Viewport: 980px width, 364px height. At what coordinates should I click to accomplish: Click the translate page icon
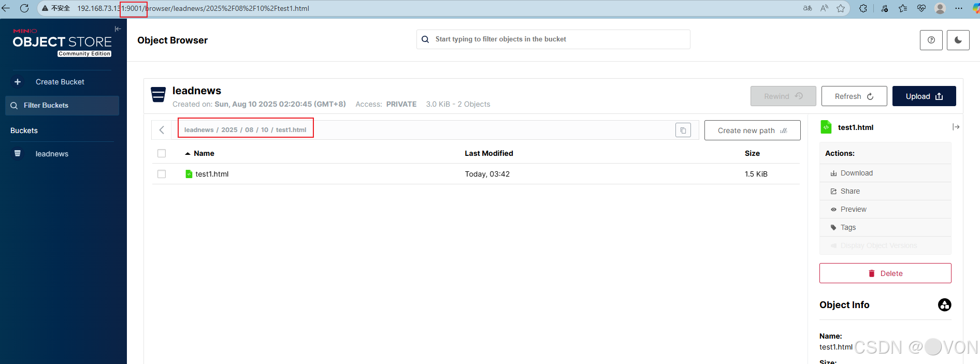click(x=808, y=8)
